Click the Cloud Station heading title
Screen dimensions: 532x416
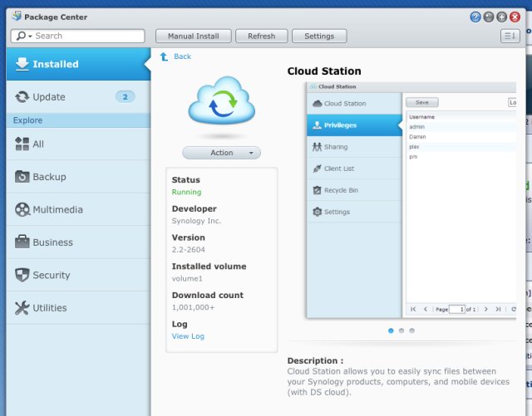point(324,71)
